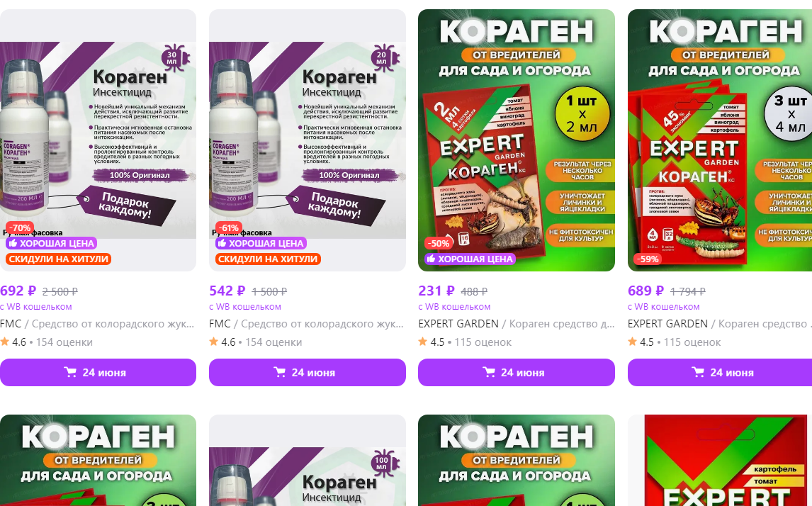Open the Expert Garden 1 шт х 2 мл image

click(x=517, y=140)
